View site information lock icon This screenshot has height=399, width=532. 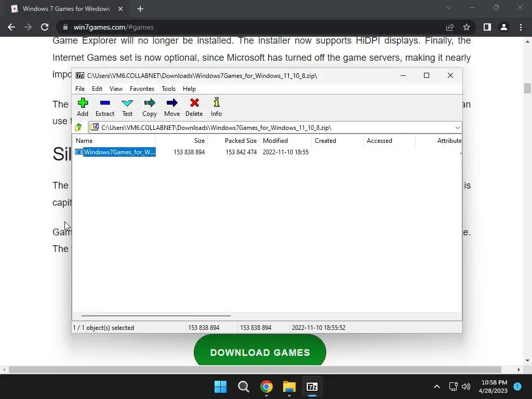pyautogui.click(x=65, y=27)
